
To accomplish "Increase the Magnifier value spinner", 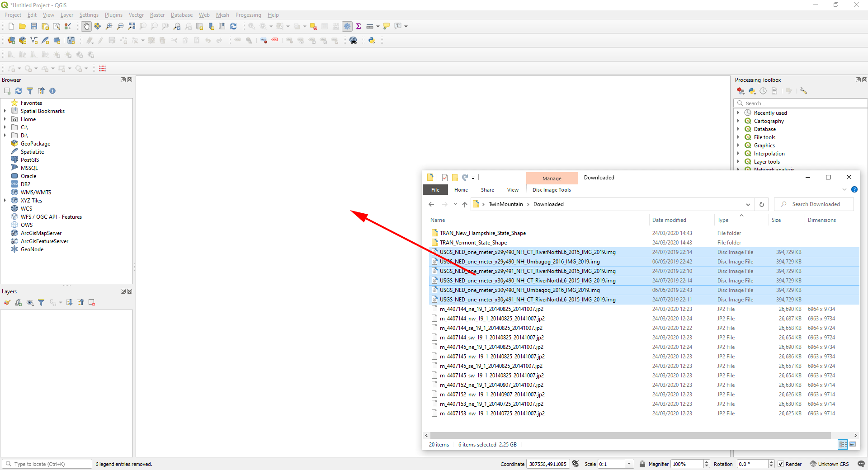I will pyautogui.click(x=707, y=462).
